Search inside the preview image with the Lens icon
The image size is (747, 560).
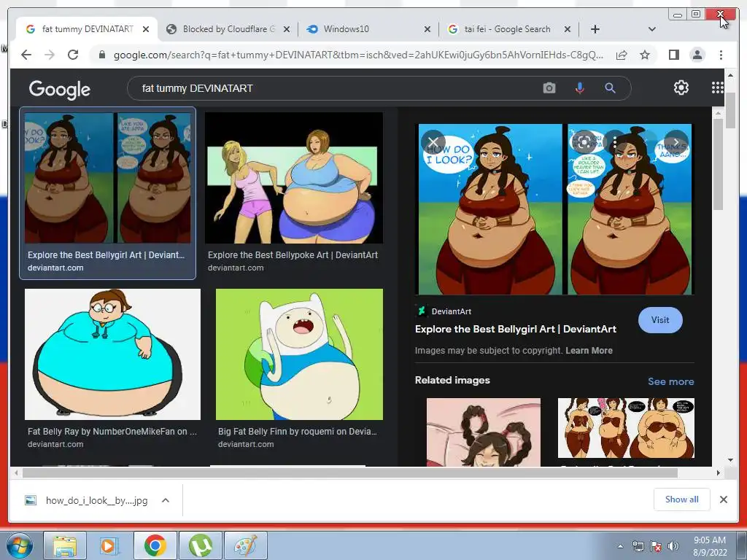584,142
